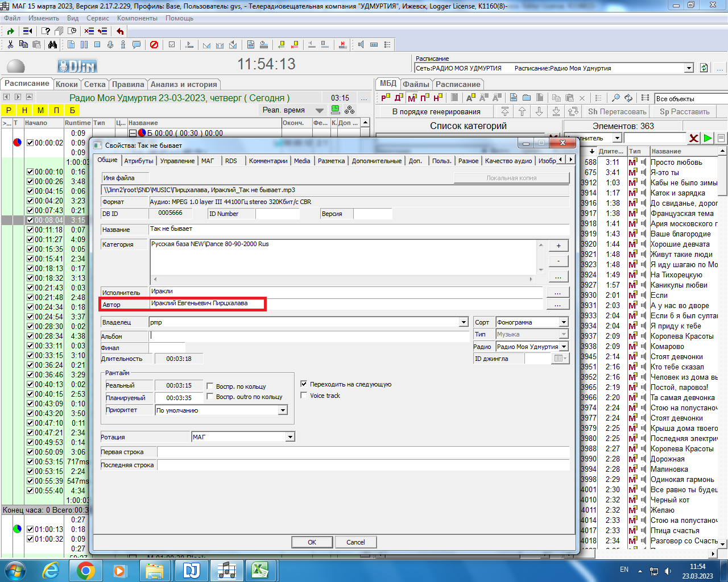The height and width of the screenshot is (582, 728).
Task: Click the 'Sp Расставить' button
Action: [x=684, y=111]
